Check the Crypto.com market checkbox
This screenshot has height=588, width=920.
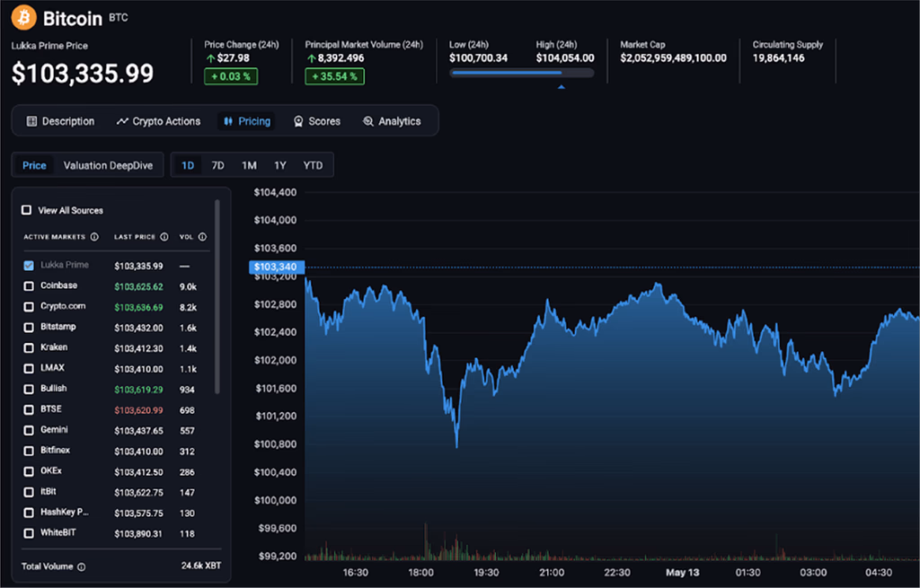click(28, 307)
